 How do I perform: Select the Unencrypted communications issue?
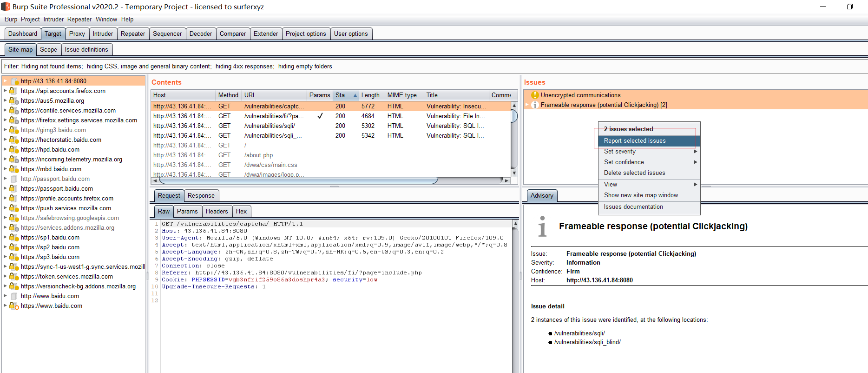(696, 95)
